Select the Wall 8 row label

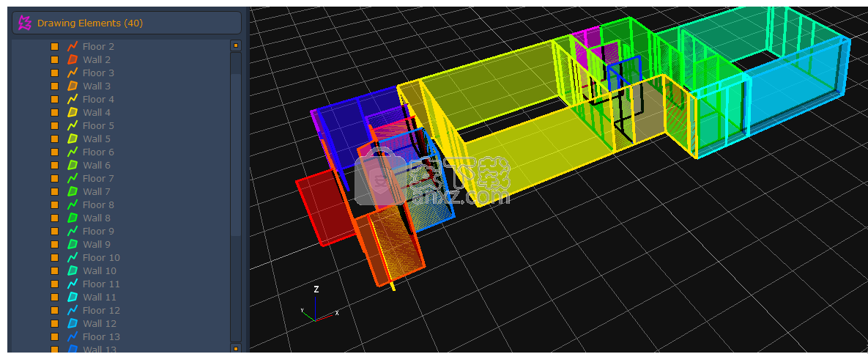tap(97, 218)
